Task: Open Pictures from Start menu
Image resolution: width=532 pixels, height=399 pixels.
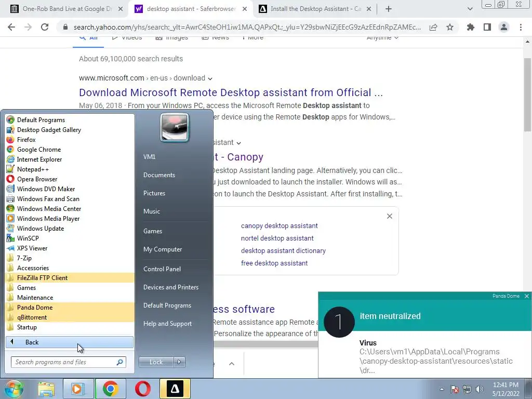Action: [x=154, y=193]
